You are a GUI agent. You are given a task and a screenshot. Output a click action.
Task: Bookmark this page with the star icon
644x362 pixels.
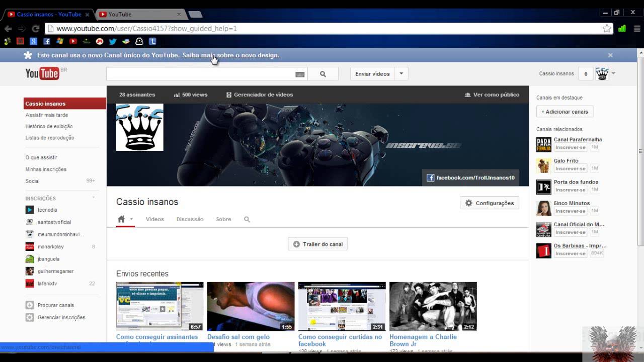(x=607, y=29)
